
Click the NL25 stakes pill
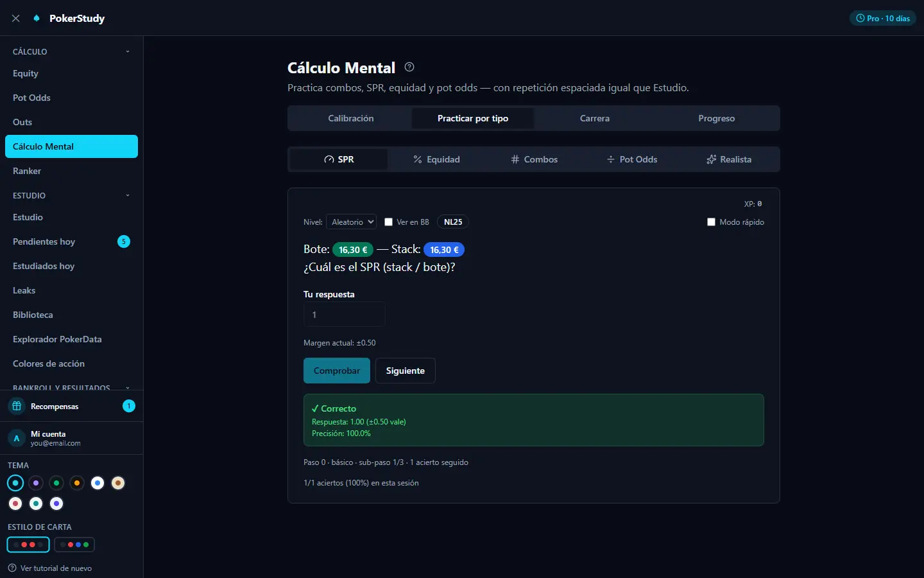coord(453,222)
